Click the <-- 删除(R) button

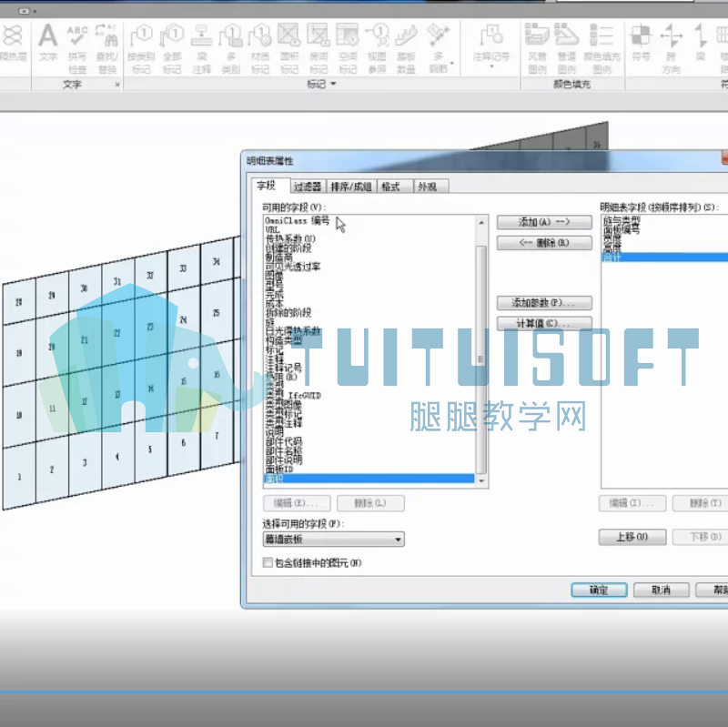544,243
